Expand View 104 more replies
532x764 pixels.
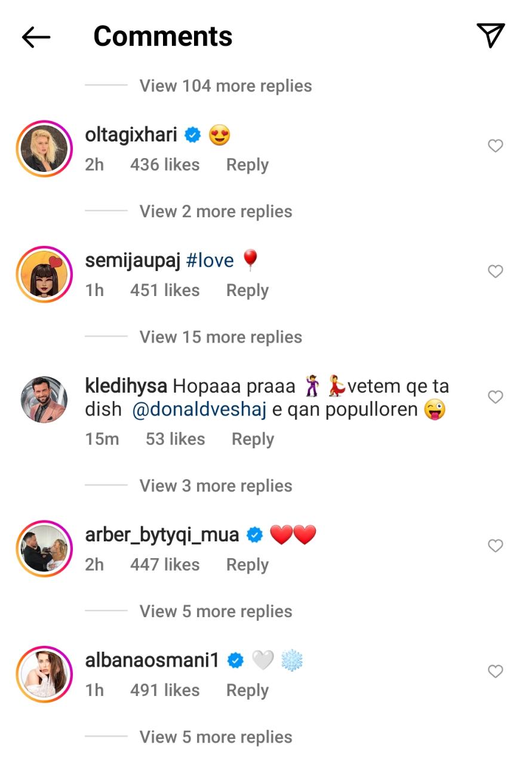pyautogui.click(x=225, y=86)
